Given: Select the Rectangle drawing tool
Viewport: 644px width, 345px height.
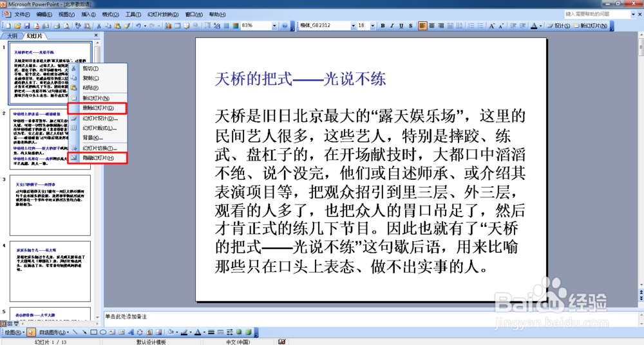Looking at the screenshot, I should 93,332.
